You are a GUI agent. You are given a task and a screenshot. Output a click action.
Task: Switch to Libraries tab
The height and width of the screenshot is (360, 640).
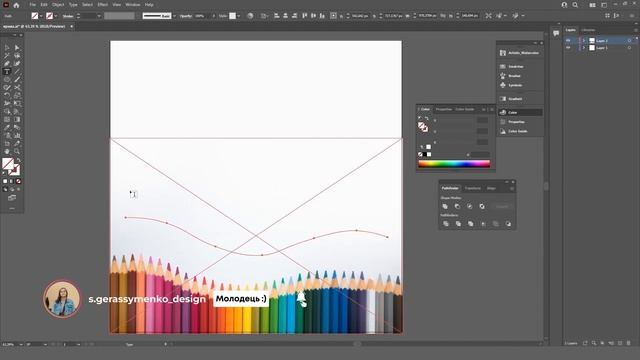pyautogui.click(x=588, y=30)
